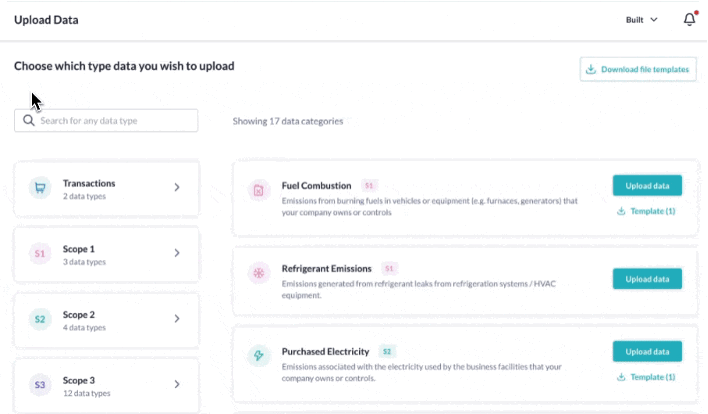Click Download file templates button
The height and width of the screenshot is (414, 708).
[638, 69]
